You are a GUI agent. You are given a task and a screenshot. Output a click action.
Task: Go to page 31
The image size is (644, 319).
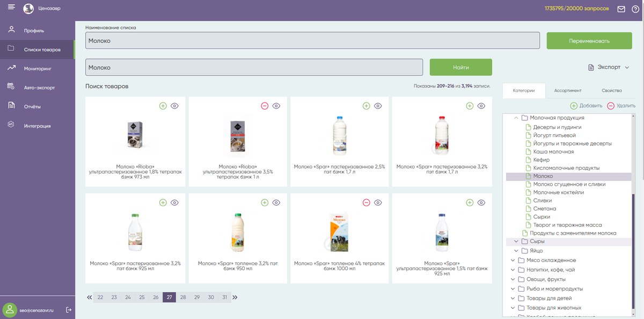(225, 297)
